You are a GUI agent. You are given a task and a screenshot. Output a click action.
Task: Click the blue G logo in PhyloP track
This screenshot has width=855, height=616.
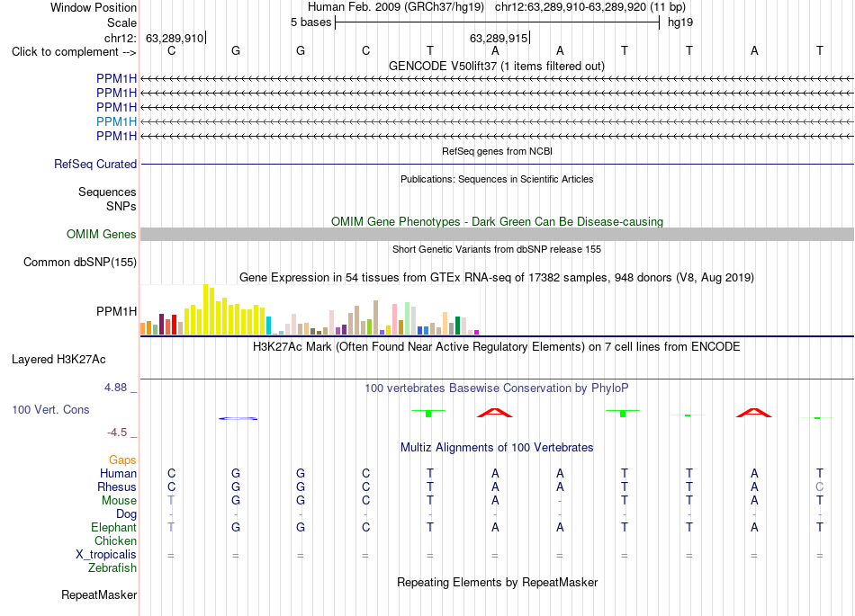tap(238, 418)
